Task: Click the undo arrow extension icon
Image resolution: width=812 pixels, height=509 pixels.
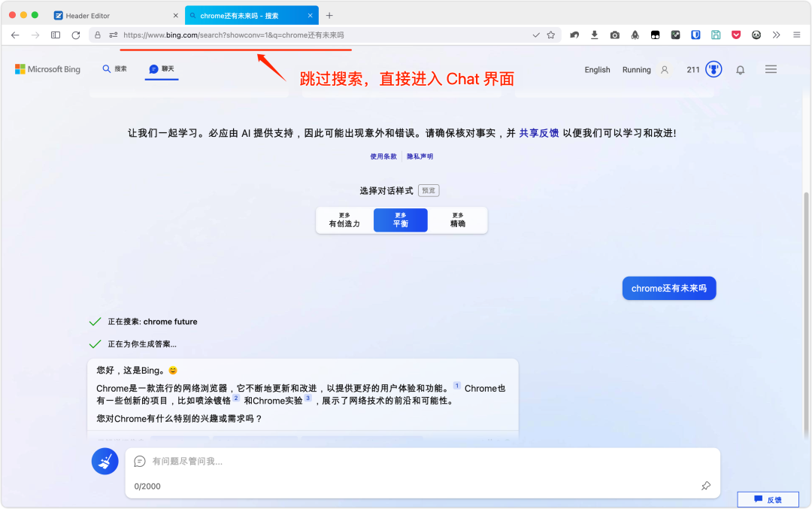Action: click(x=574, y=35)
